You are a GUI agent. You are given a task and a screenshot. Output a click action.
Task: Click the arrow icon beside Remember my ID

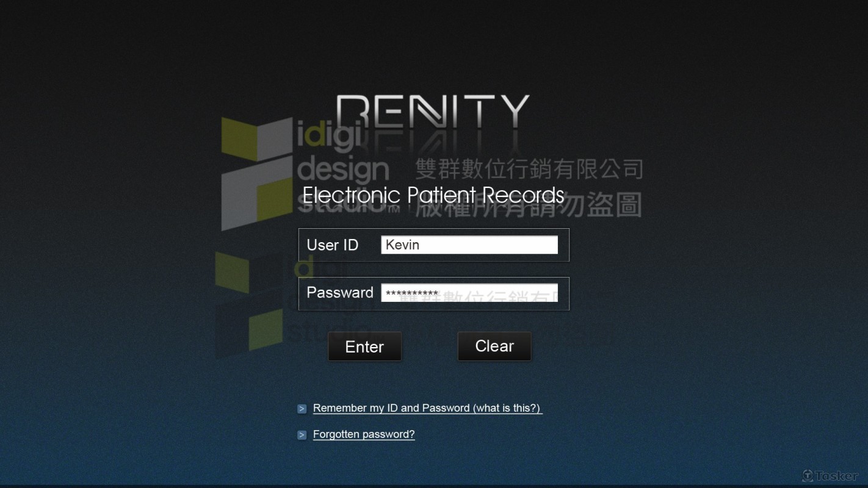pyautogui.click(x=302, y=409)
